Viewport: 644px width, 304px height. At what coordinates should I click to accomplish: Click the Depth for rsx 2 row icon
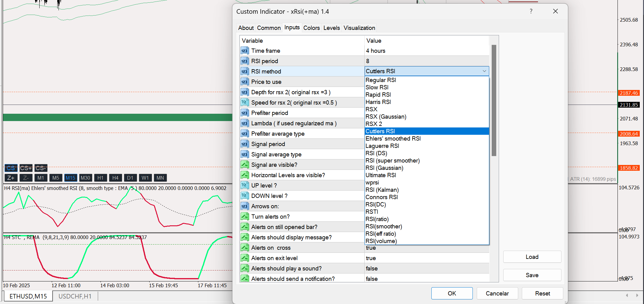pos(245,92)
